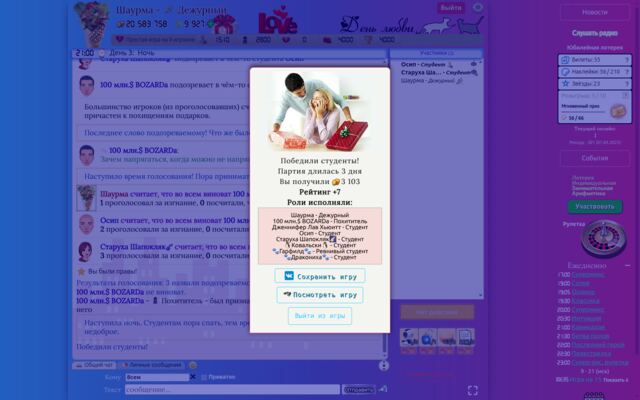Click the third action item icon under participants
The image size is (640, 400).
pyautogui.click(x=447, y=338)
